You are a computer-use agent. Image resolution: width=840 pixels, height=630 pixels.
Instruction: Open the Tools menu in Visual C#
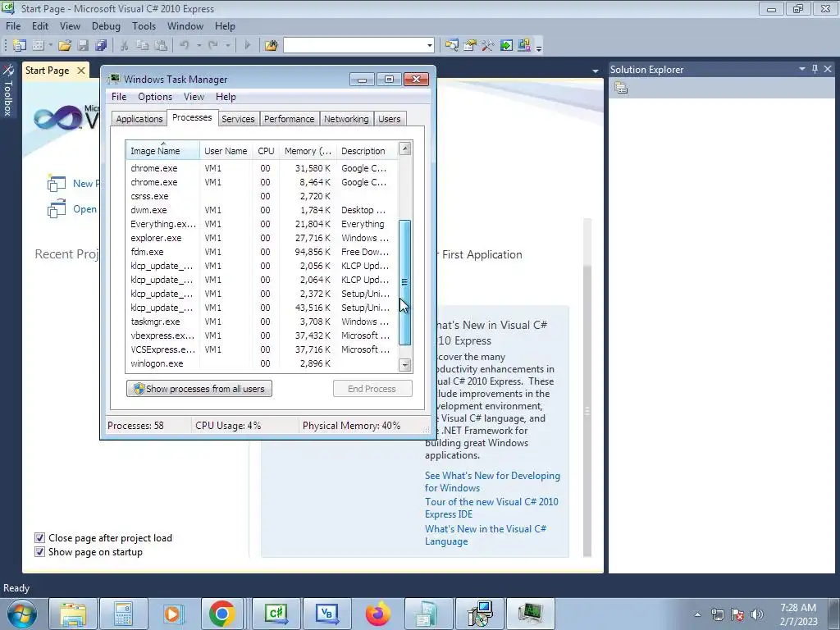[144, 25]
